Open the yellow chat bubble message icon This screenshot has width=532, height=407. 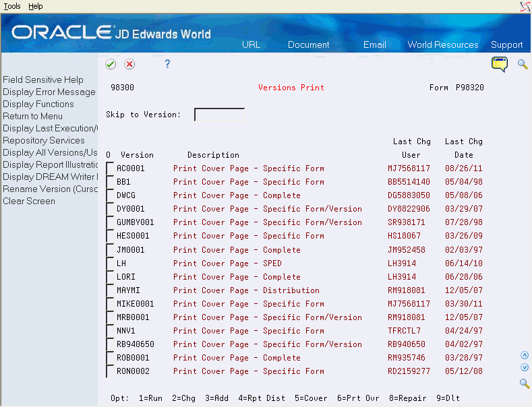pyautogui.click(x=500, y=64)
